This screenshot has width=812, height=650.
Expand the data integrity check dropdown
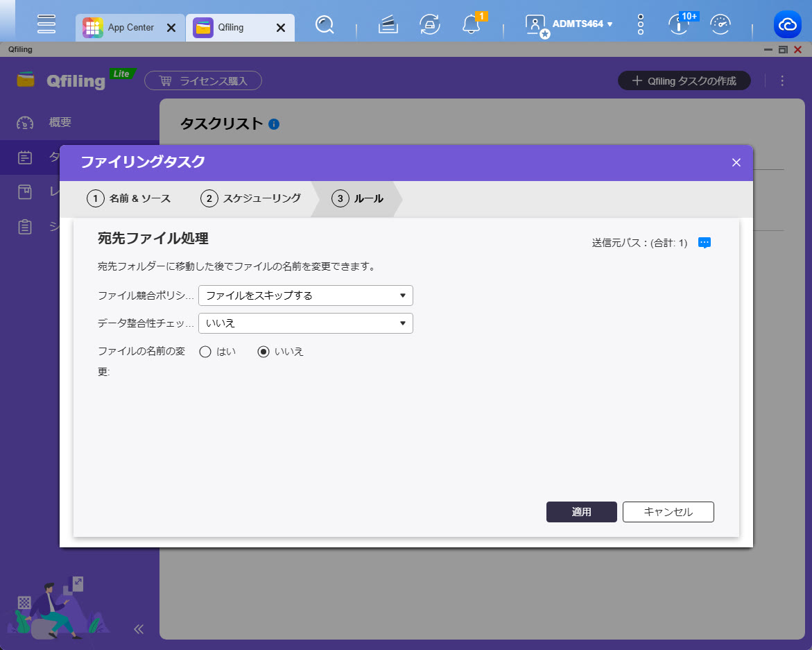[x=305, y=323]
